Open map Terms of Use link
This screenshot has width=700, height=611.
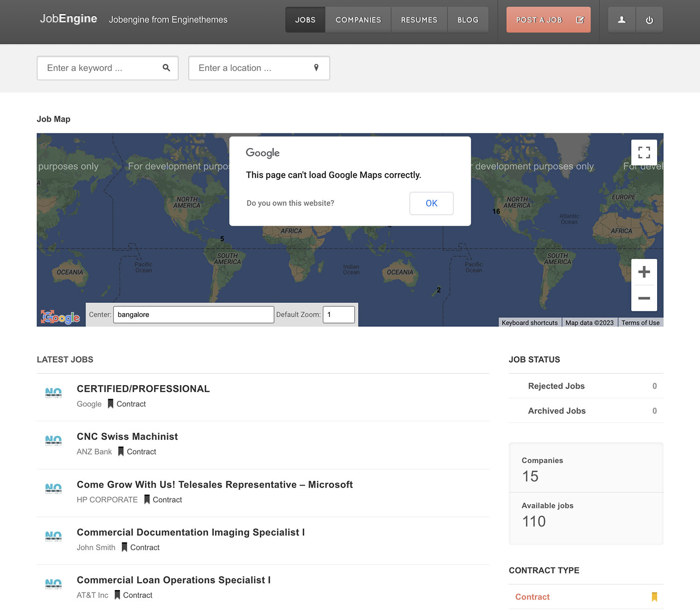click(x=640, y=323)
